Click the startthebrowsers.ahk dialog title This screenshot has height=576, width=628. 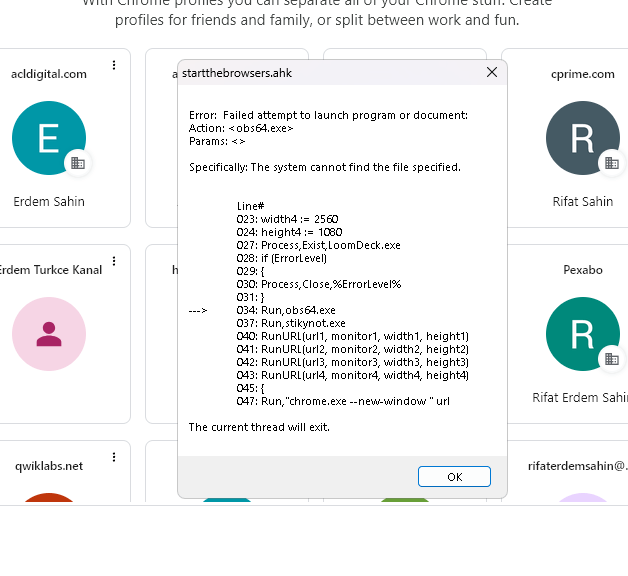pos(237,73)
